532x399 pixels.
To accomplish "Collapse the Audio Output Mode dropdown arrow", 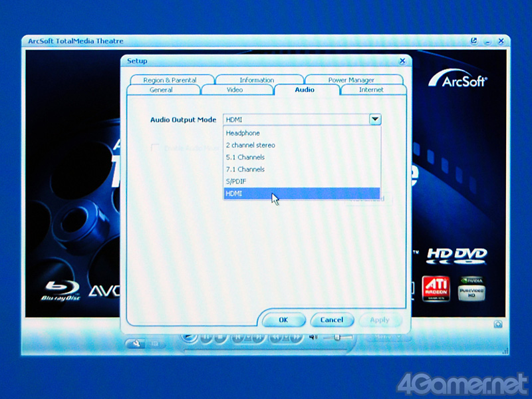I will pyautogui.click(x=375, y=120).
